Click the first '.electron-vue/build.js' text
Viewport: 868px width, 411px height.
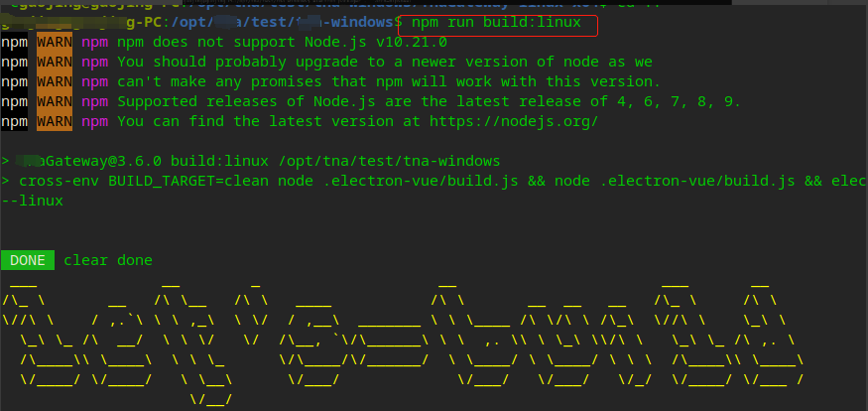coord(421,181)
